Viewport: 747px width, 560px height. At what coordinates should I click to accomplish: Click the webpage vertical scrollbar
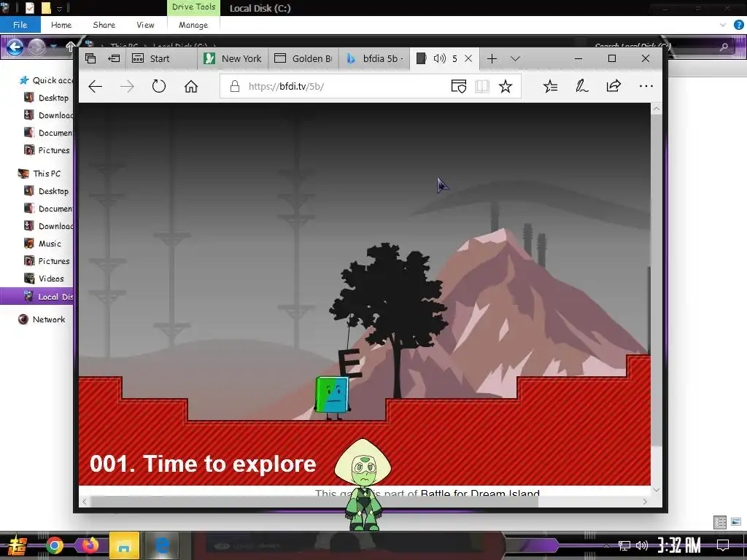[657, 281]
